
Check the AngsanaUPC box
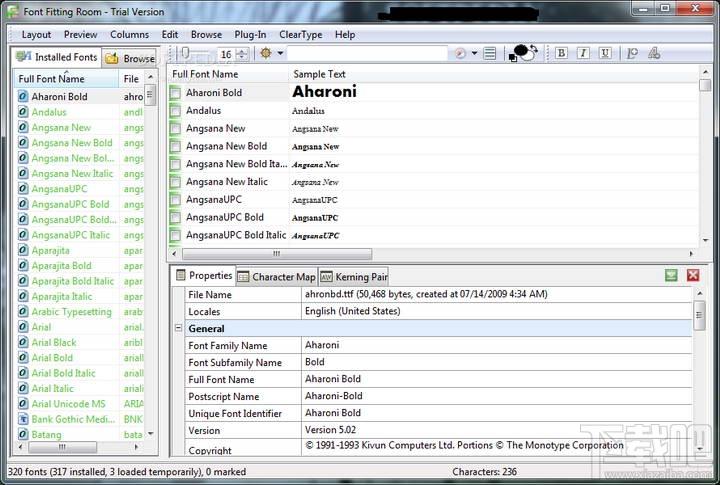tap(175, 200)
